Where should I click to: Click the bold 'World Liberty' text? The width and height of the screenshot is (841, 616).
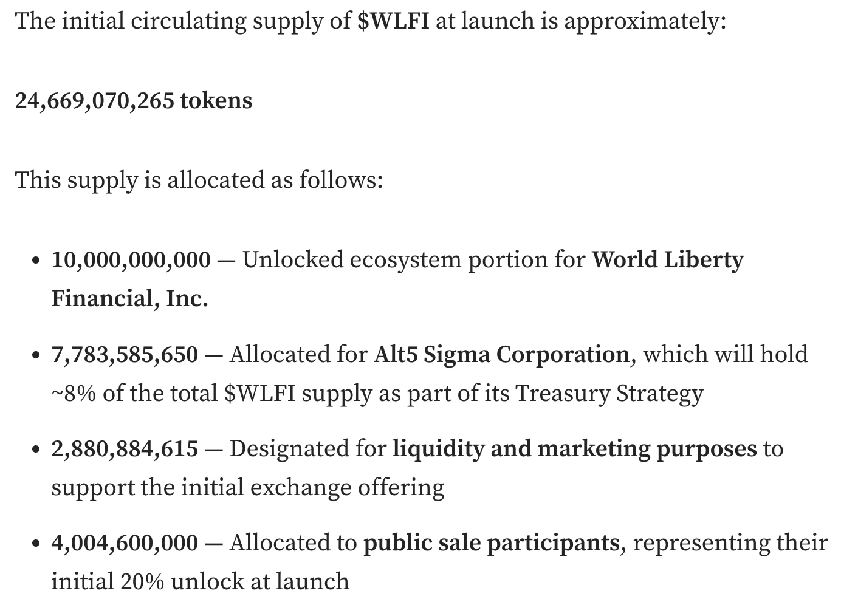667,259
